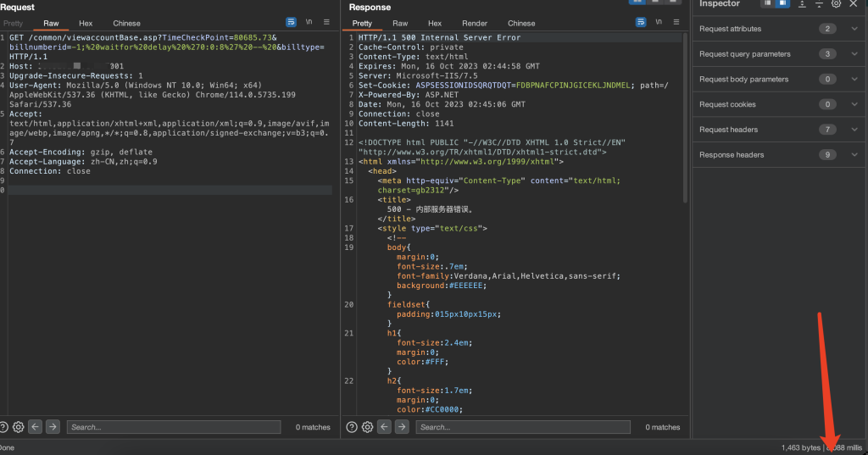Switch Request view to Pretty tab

coord(14,23)
